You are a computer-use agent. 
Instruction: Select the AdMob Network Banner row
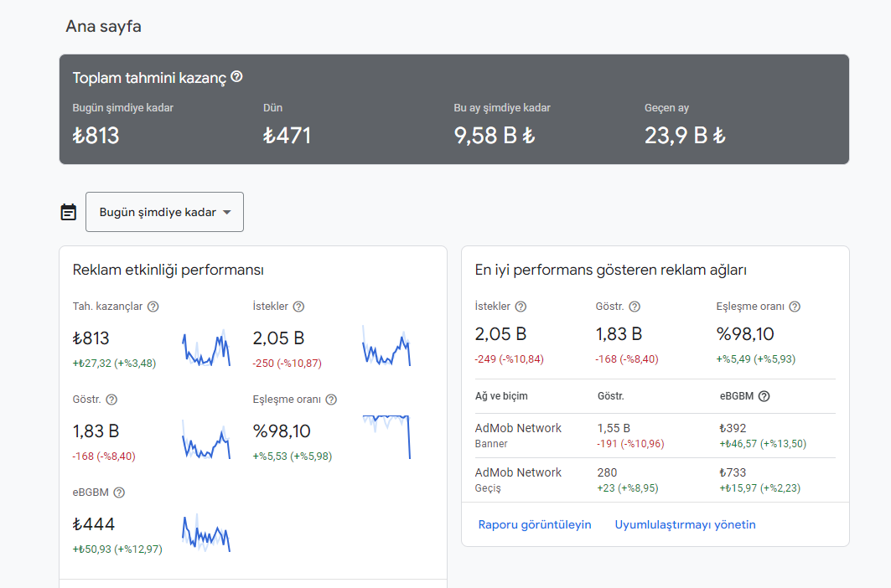655,436
